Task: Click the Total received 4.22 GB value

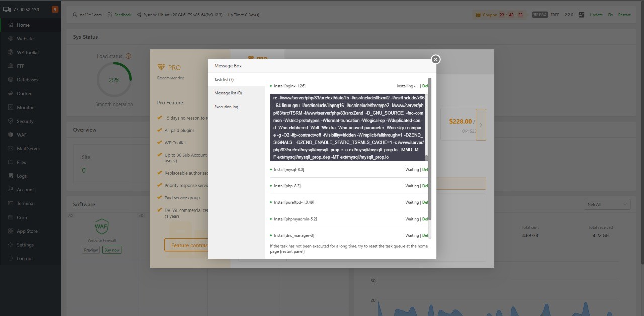Action: 600,235
